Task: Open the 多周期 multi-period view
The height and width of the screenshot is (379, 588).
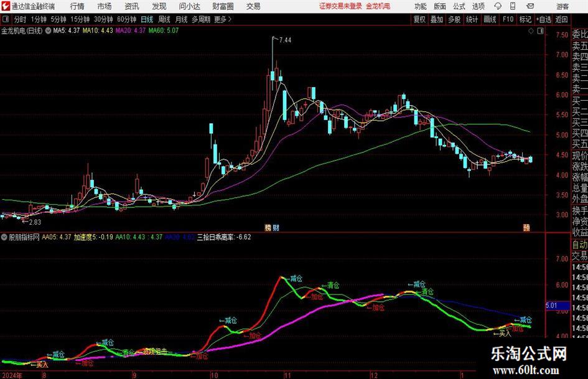Action: (x=201, y=19)
